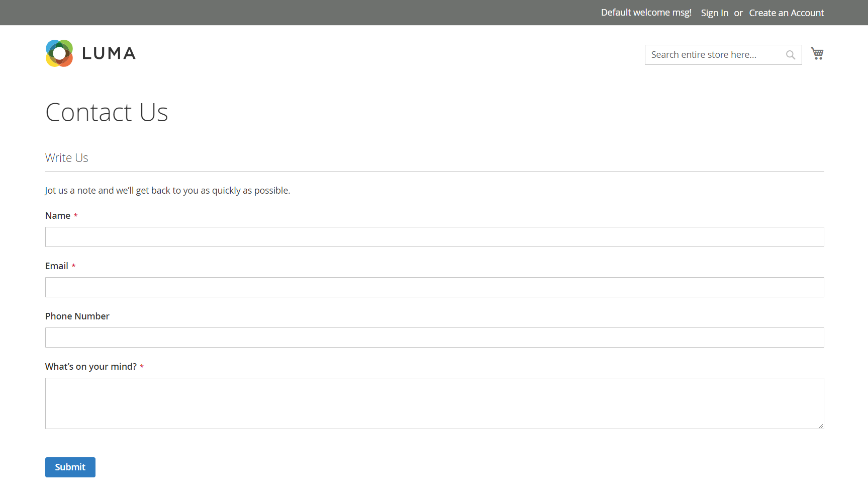Click the search magnifier icon
Screen dimensions: 868x496
point(791,55)
